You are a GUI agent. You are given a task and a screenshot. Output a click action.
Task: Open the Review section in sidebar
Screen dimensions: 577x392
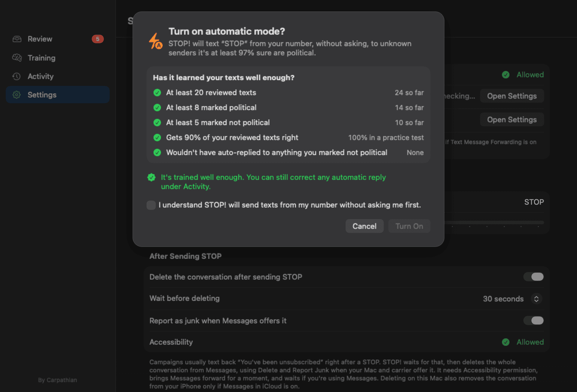(58, 39)
